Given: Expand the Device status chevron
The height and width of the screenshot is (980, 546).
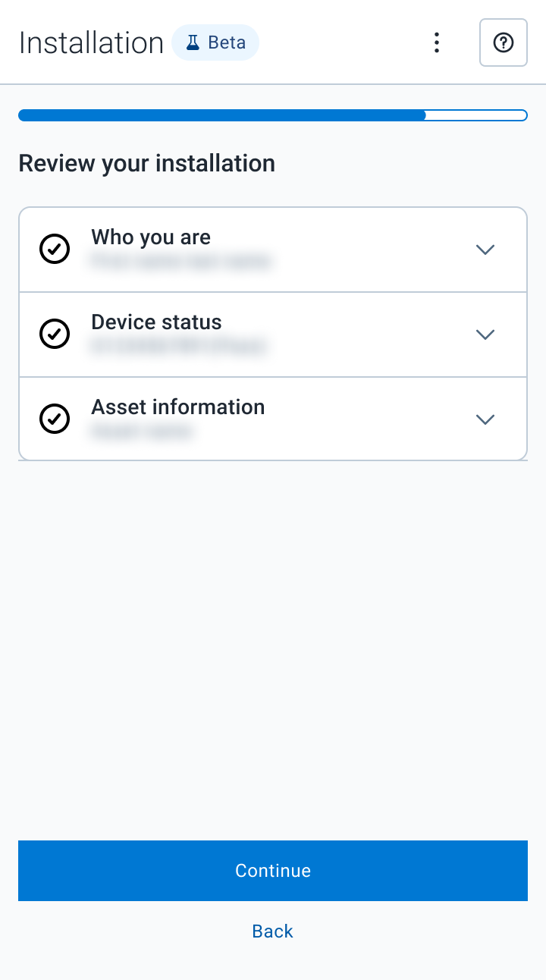Looking at the screenshot, I should 485,335.
